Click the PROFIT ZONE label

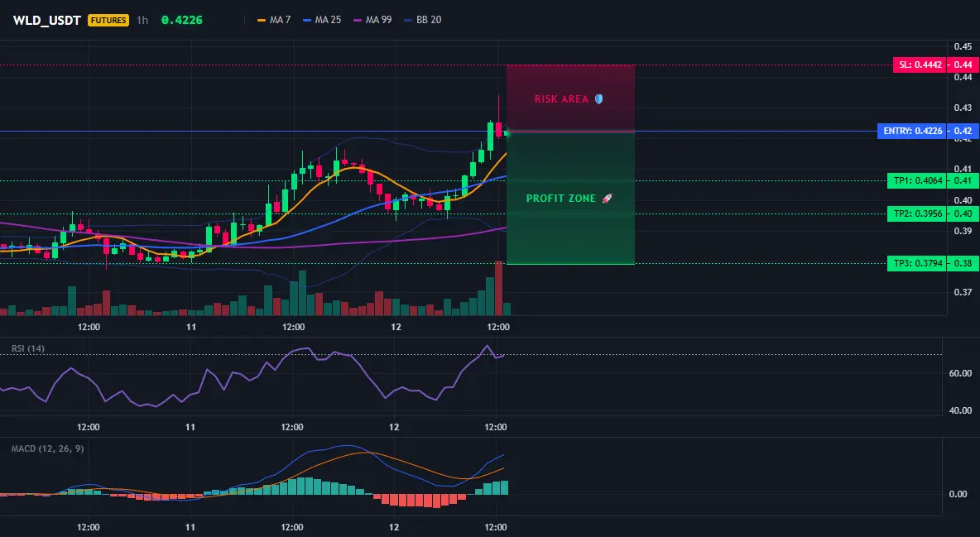[x=561, y=199]
